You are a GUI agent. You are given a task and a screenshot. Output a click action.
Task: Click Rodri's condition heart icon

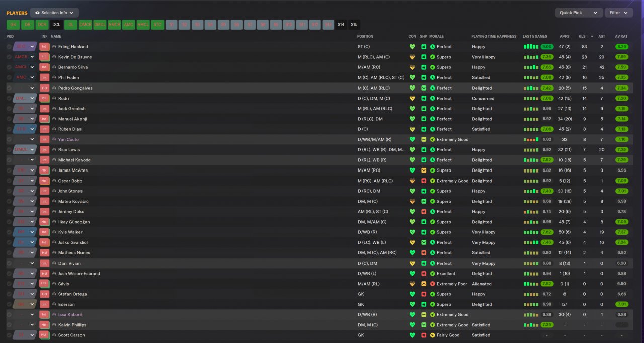point(413,98)
